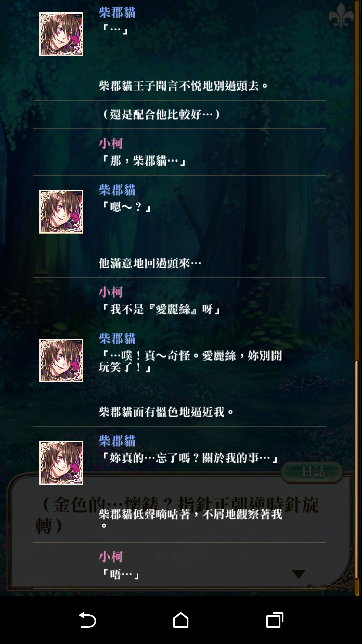Tap the Android back arrow
The height and width of the screenshot is (644, 362).
pyautogui.click(x=87, y=620)
